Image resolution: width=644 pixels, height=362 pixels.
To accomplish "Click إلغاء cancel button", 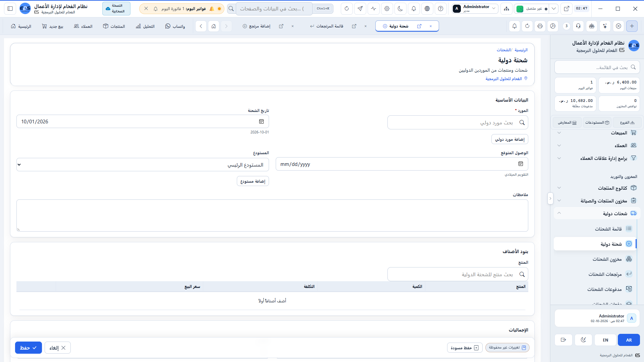I will [58, 348].
